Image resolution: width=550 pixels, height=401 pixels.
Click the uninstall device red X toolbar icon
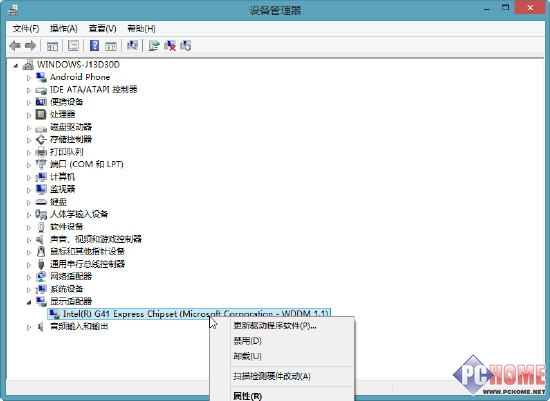170,46
